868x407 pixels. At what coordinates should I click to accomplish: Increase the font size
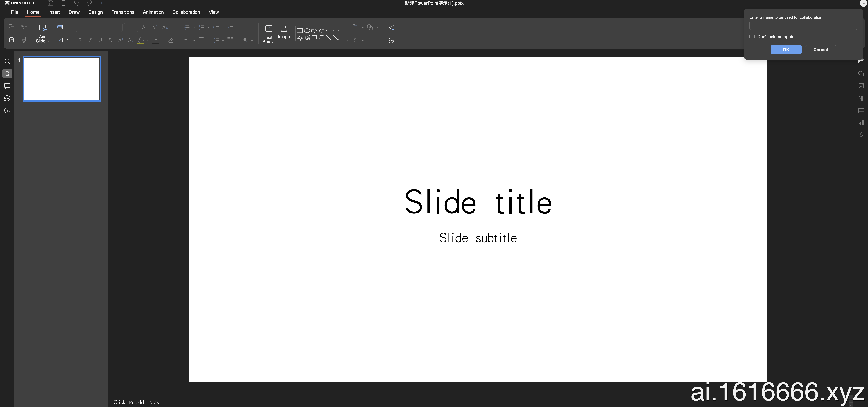coord(144,27)
